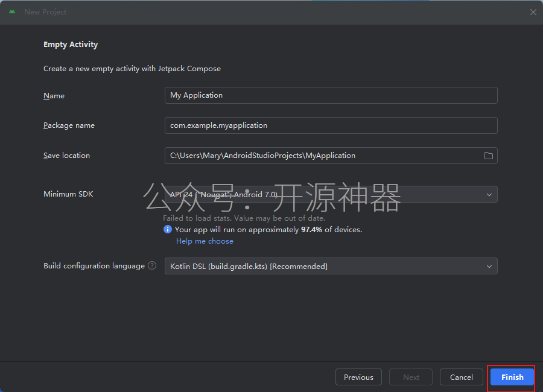Click the blue info icon near device percentage
Viewport: 543px width, 392px height.
coord(168,229)
